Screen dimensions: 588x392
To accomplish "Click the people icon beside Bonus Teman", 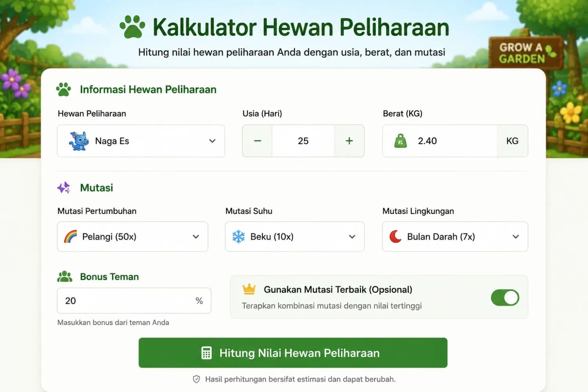I will point(65,277).
